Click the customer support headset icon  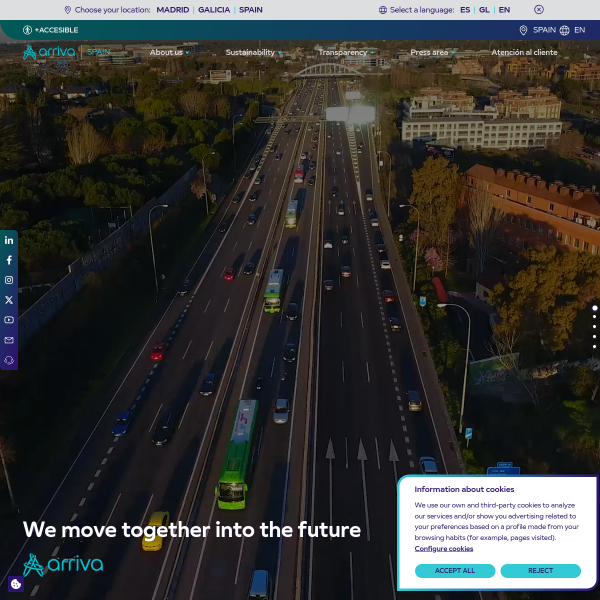(9, 360)
